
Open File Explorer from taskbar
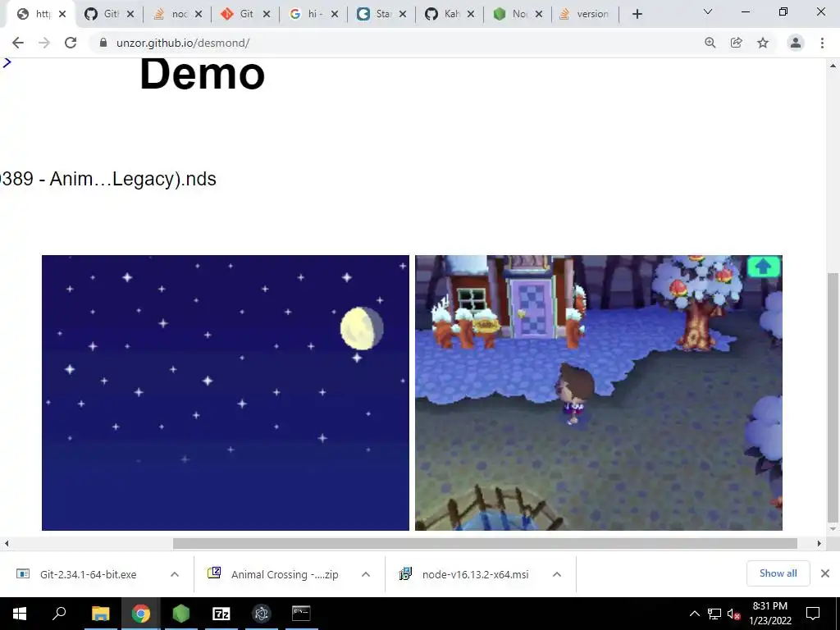point(100,614)
